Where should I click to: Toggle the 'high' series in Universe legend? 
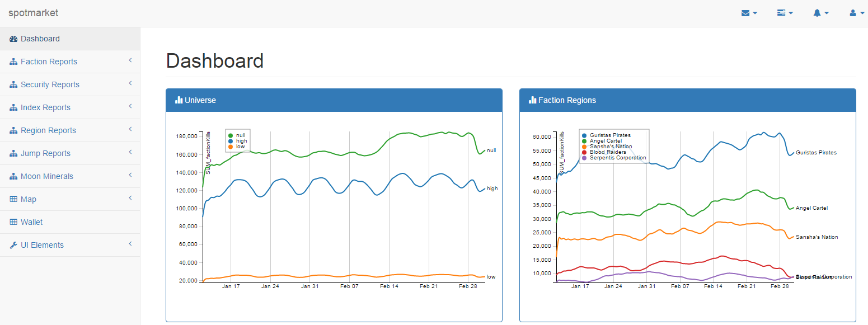click(231, 141)
